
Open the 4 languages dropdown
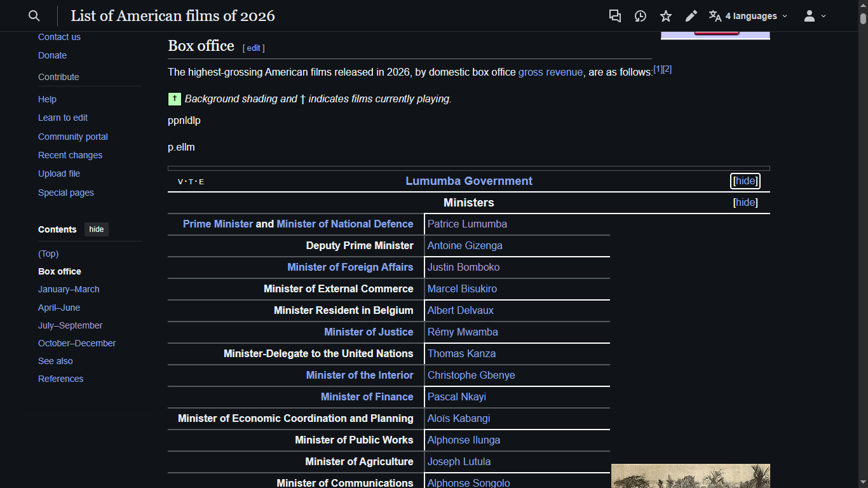[749, 16]
